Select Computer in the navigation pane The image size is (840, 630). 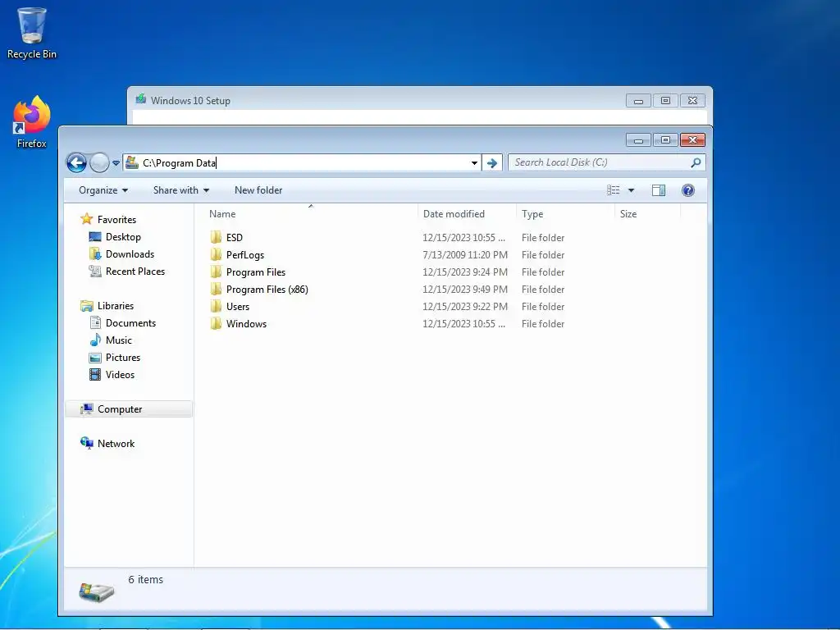(x=129, y=409)
